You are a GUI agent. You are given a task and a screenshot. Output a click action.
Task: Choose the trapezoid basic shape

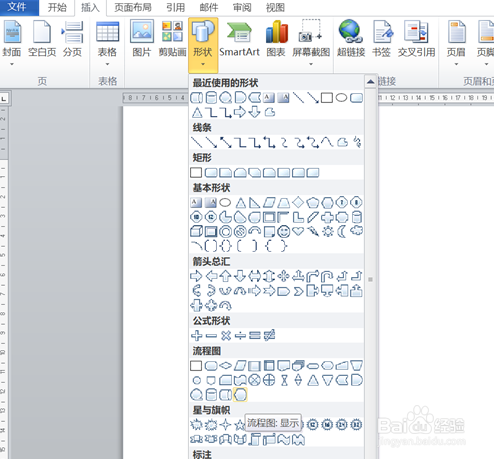pos(284,202)
